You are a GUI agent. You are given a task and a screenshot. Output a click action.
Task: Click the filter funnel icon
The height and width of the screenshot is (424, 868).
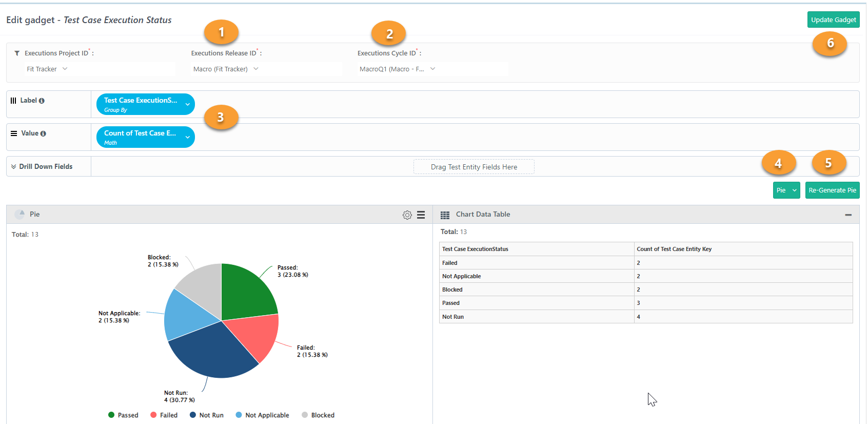pyautogui.click(x=17, y=53)
